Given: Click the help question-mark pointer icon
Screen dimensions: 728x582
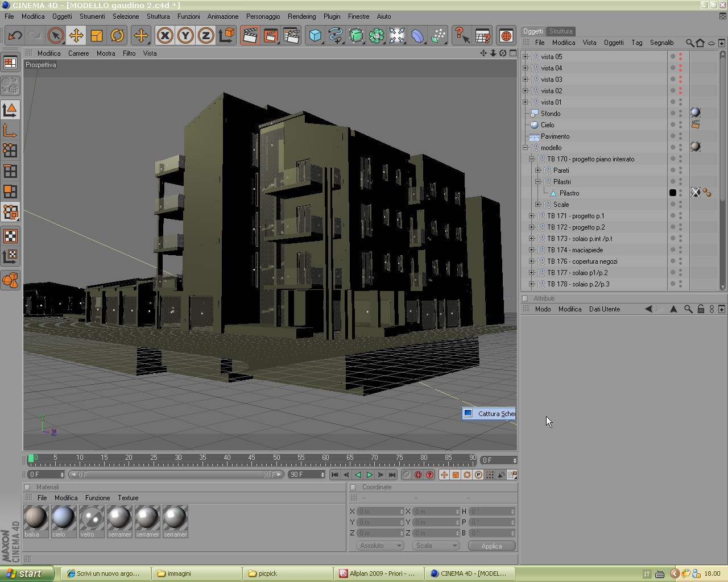Looking at the screenshot, I should [x=461, y=36].
